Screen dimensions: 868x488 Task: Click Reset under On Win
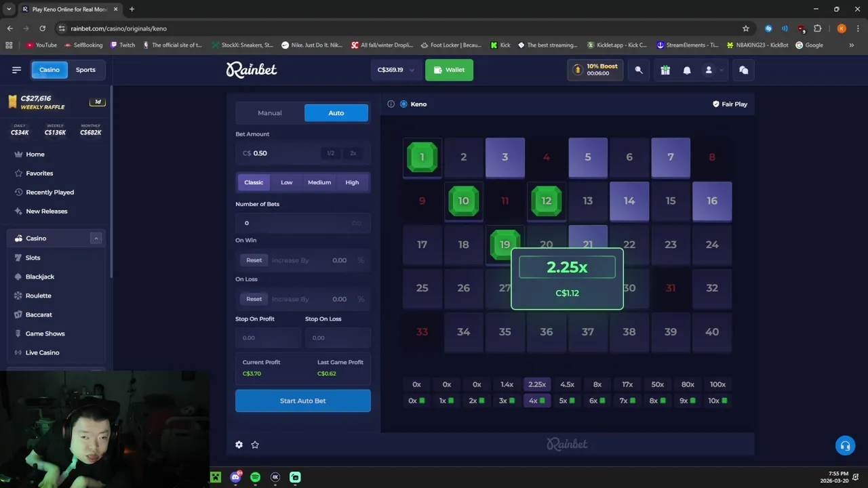[x=254, y=260]
